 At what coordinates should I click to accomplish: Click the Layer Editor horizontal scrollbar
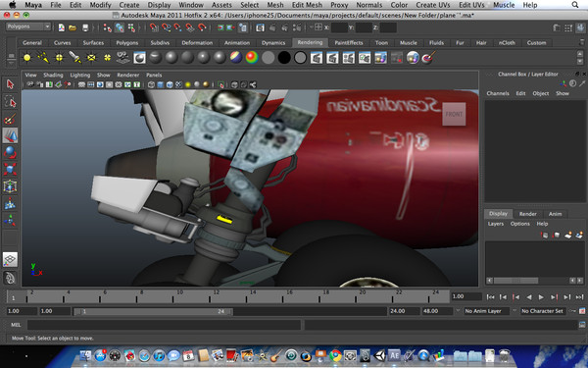click(x=516, y=281)
